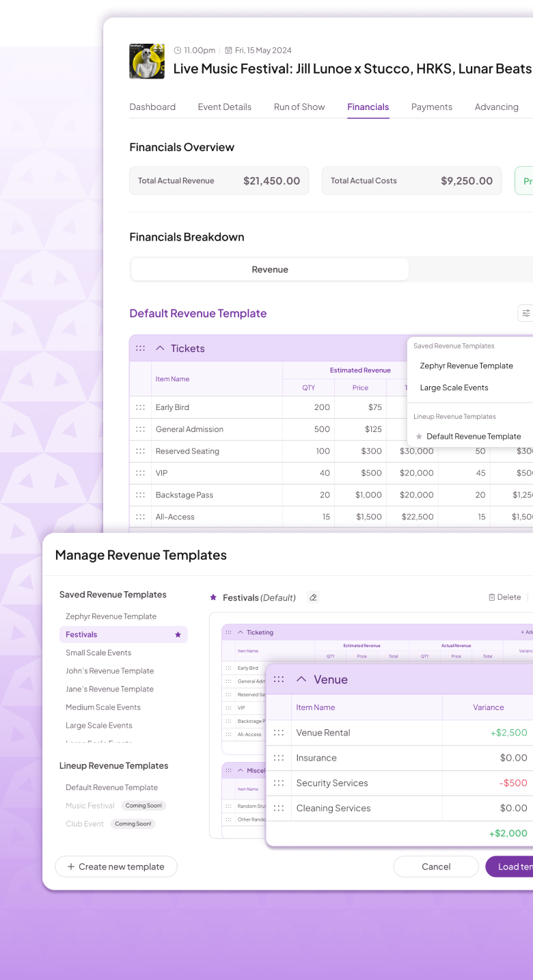533x980 pixels.
Task: Click the event poster thumbnail
Action: [x=147, y=62]
